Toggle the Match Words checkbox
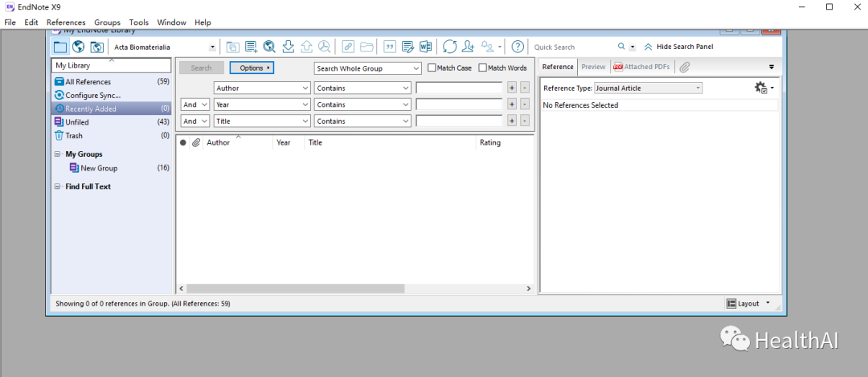This screenshot has height=377, width=868. [x=483, y=68]
